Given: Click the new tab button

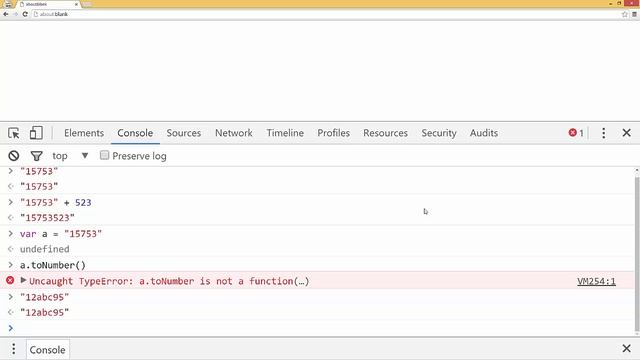Looking at the screenshot, I should (x=87, y=4).
